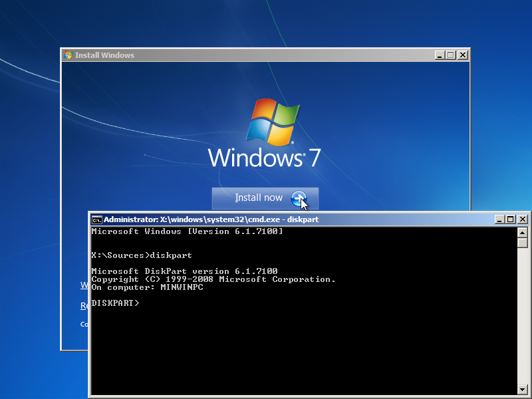
Task: Select the Administrator cmd.exe title bar
Action: point(293,219)
